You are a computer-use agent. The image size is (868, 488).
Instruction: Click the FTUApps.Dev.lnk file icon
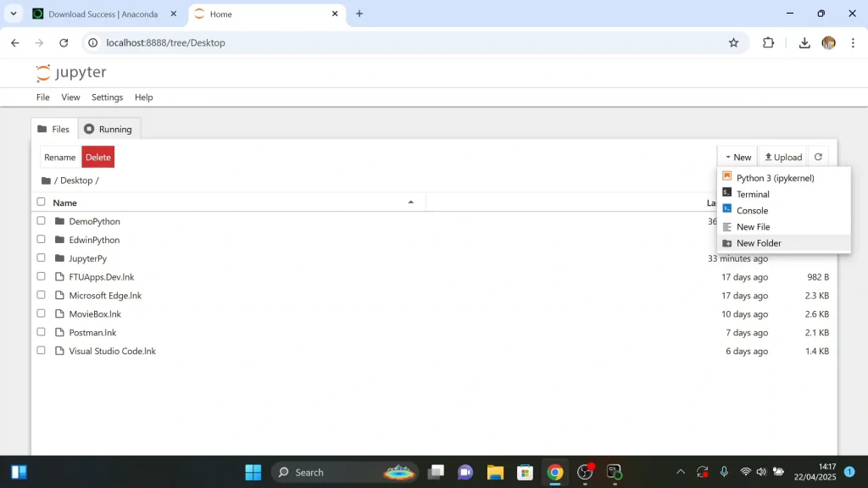(60, 277)
